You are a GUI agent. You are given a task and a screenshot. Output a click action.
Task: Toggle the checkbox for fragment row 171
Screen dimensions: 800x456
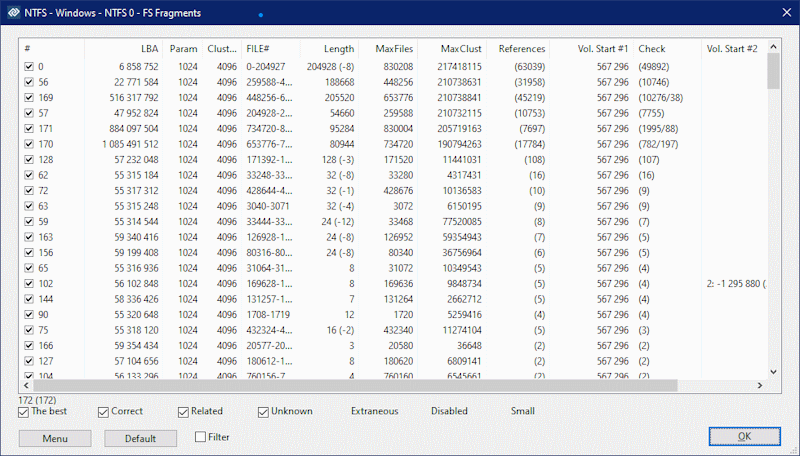coord(29,129)
